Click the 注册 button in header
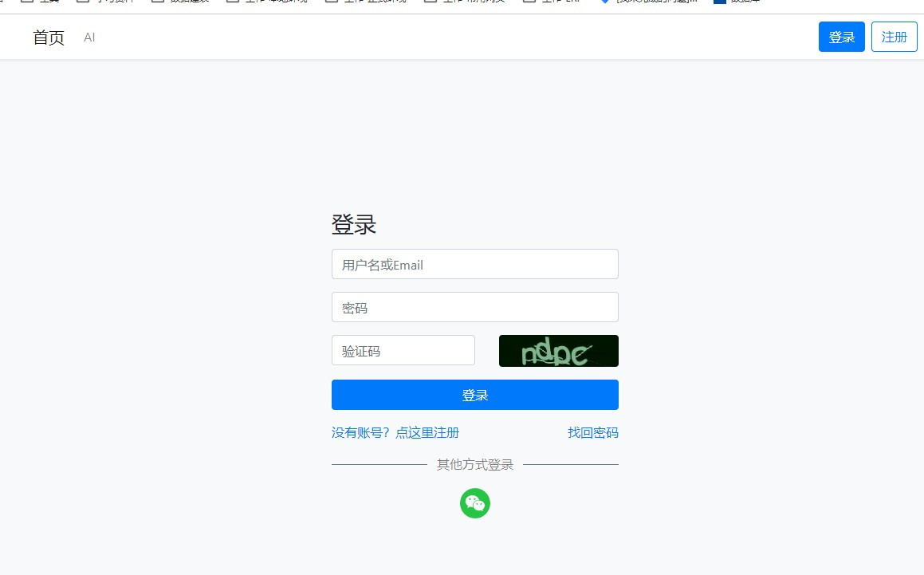924x575 pixels. pos(894,37)
